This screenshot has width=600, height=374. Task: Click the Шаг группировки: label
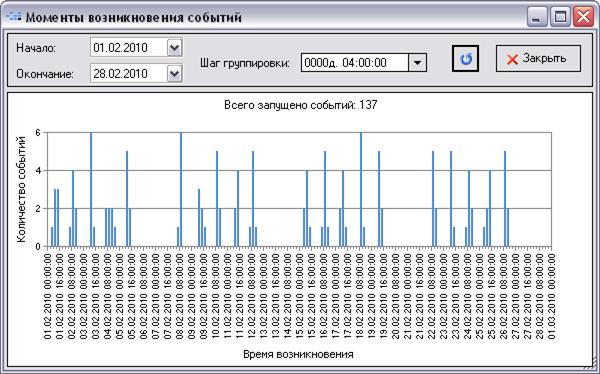[x=245, y=63]
